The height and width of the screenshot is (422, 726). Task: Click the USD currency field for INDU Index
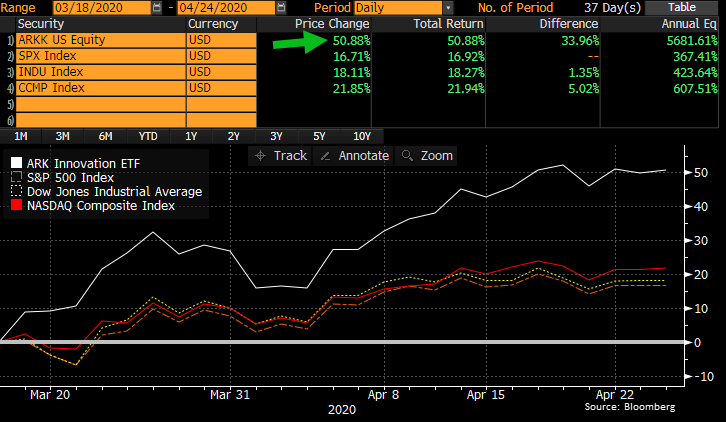(x=221, y=72)
